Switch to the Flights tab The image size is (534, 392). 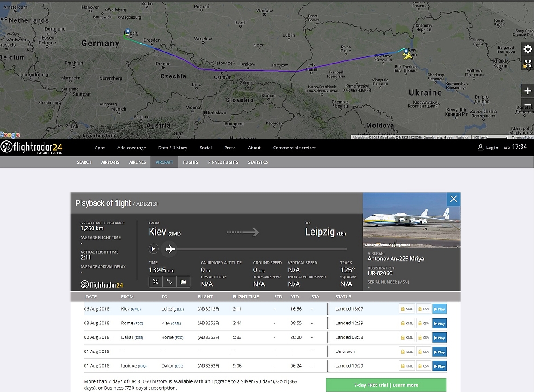(190, 162)
